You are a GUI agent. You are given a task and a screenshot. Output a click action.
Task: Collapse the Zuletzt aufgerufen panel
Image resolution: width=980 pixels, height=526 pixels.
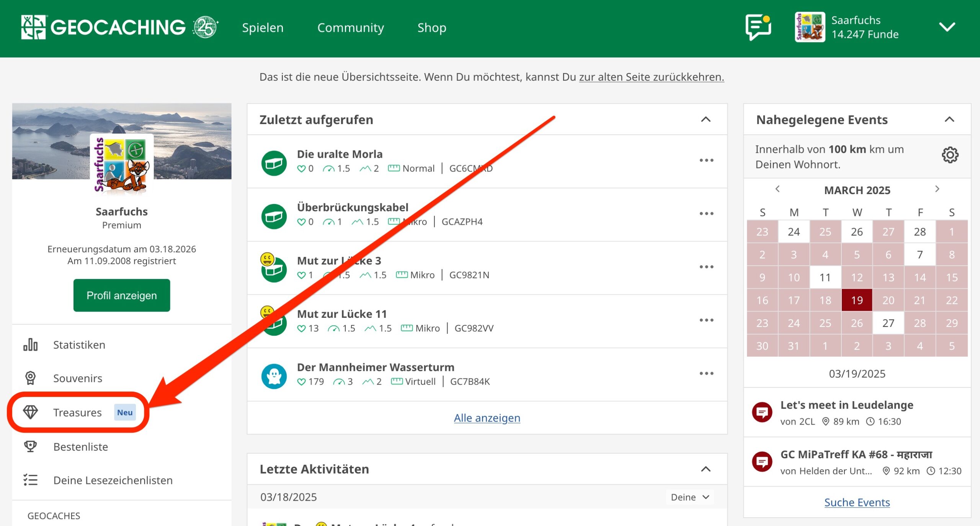pyautogui.click(x=706, y=119)
